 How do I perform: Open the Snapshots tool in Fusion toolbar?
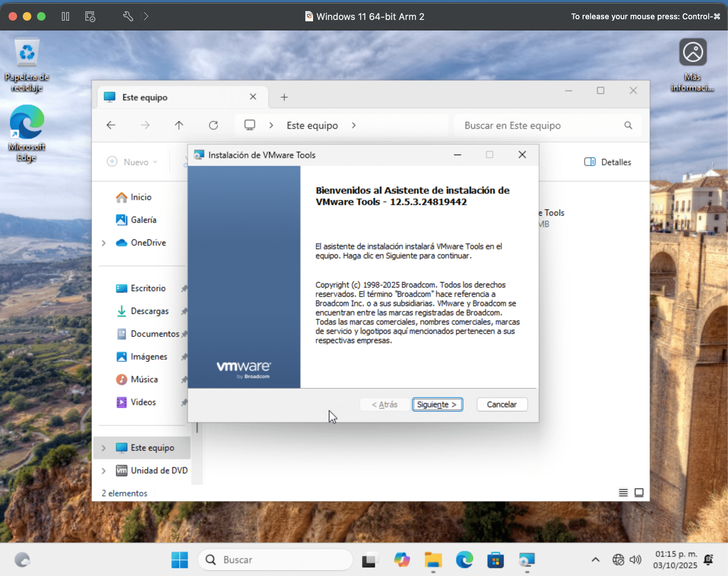90,16
